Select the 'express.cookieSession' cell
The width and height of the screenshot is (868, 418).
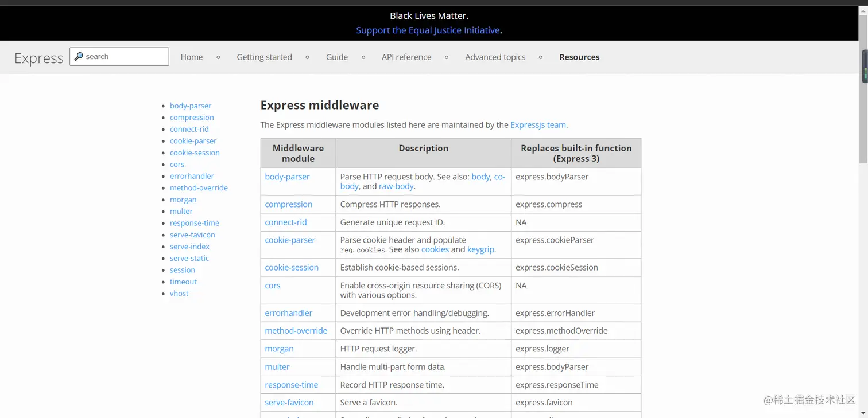pyautogui.click(x=576, y=267)
